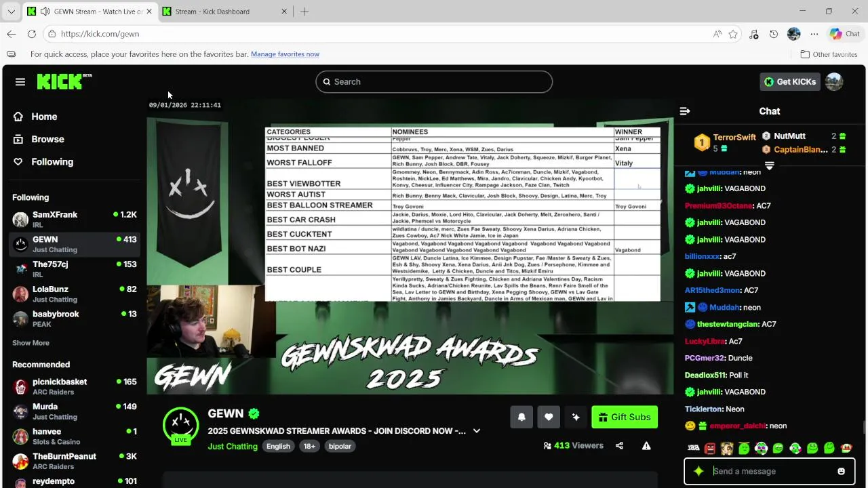The width and height of the screenshot is (868, 488).
Task: Click the Get KICKs button
Action: point(790,81)
